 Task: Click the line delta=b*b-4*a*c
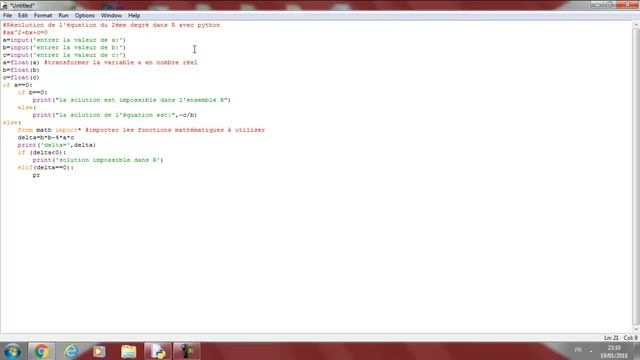(46, 138)
